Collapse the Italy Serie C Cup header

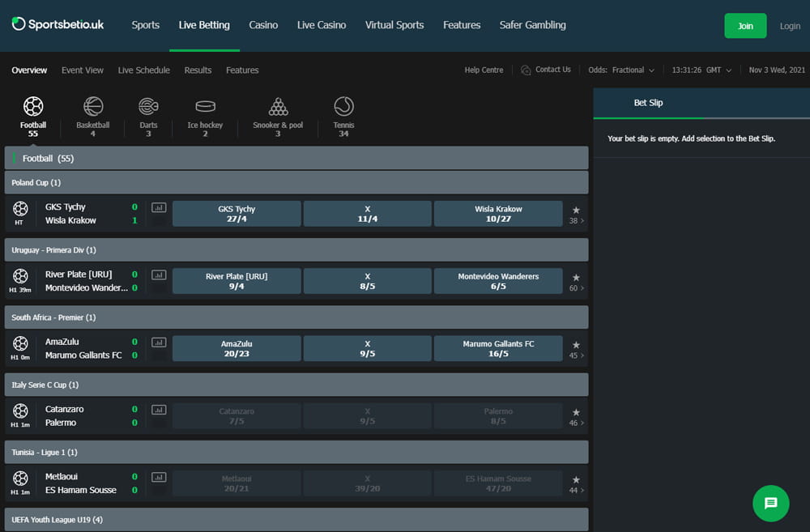coord(296,385)
